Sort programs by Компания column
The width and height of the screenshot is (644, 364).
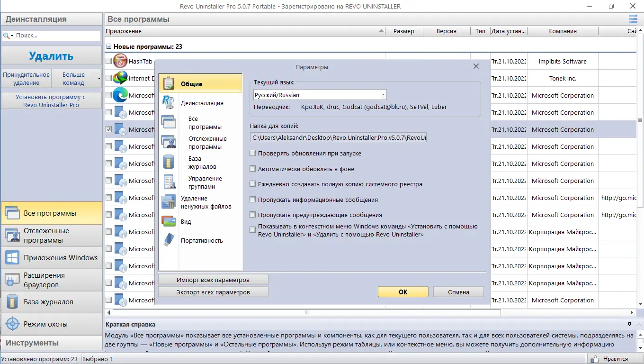point(563,31)
